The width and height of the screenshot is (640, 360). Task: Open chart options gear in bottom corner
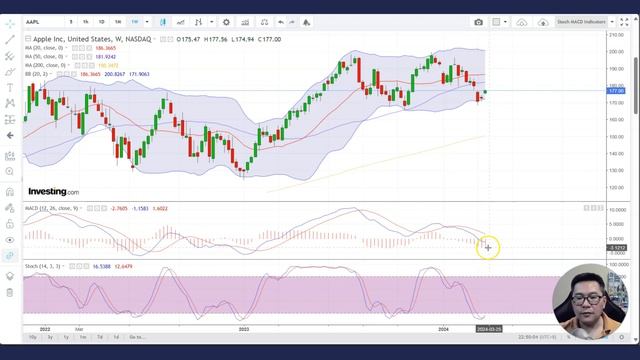point(622,337)
